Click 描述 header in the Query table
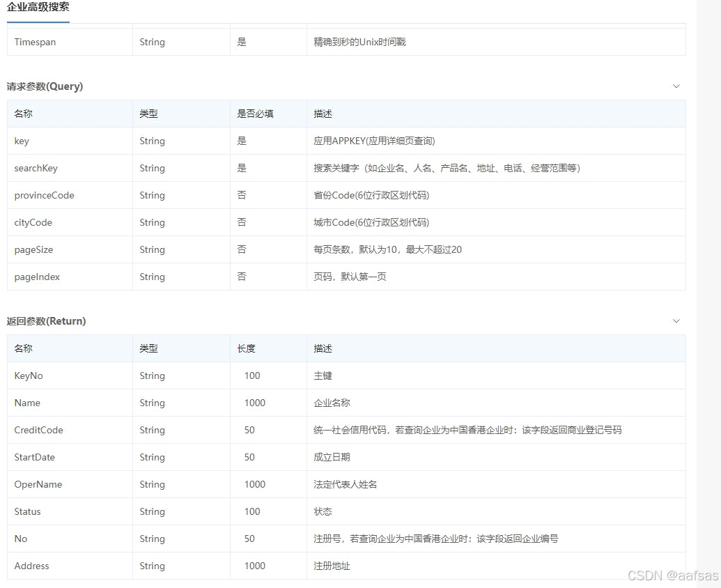 (323, 114)
